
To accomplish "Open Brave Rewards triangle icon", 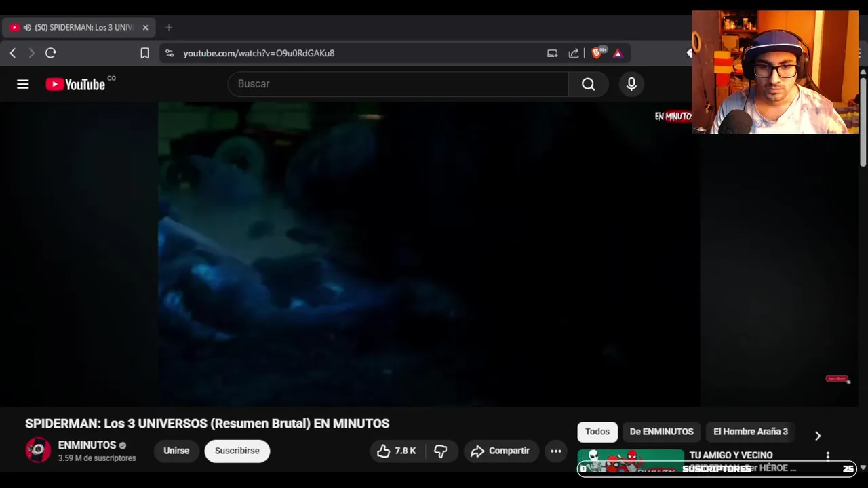I will click(x=618, y=53).
